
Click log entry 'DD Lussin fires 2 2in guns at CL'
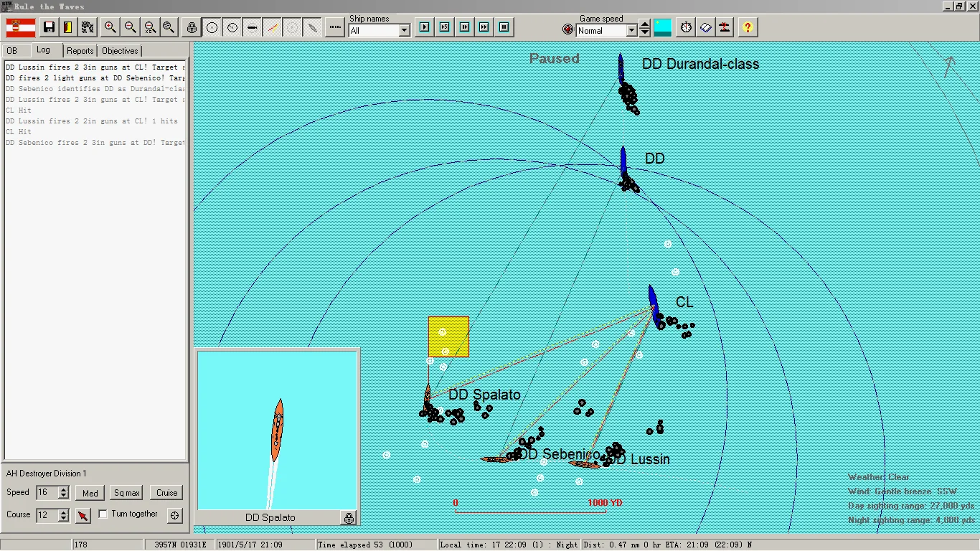92,121
